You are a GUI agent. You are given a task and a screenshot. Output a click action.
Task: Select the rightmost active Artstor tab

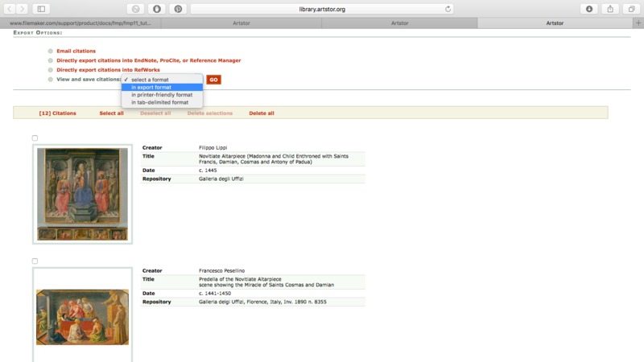coord(555,23)
